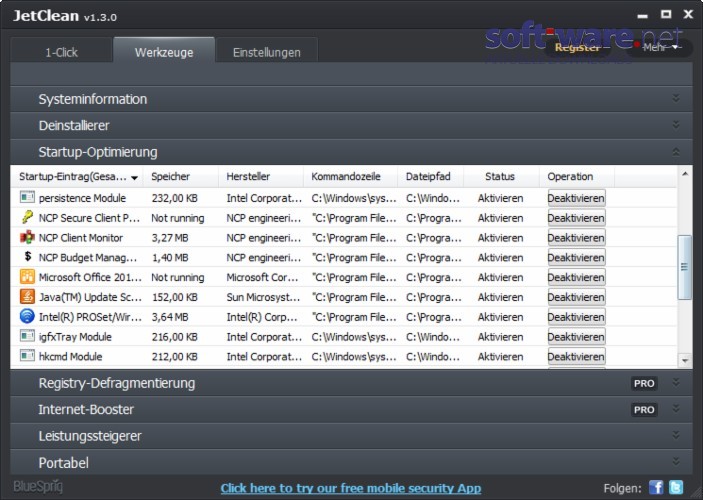Screen dimensions: 703x500
Task: Click the hkcmd Module icon
Action: coord(27,356)
